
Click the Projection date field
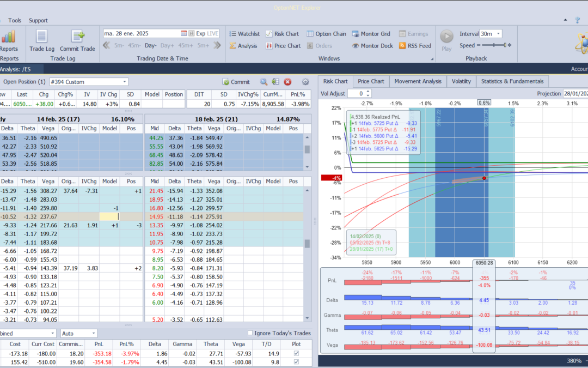click(x=575, y=94)
